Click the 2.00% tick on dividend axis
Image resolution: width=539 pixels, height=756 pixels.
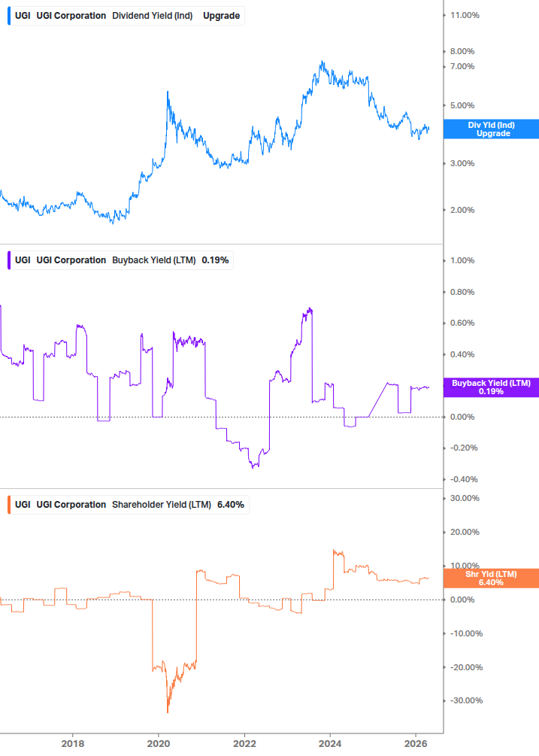pos(462,210)
